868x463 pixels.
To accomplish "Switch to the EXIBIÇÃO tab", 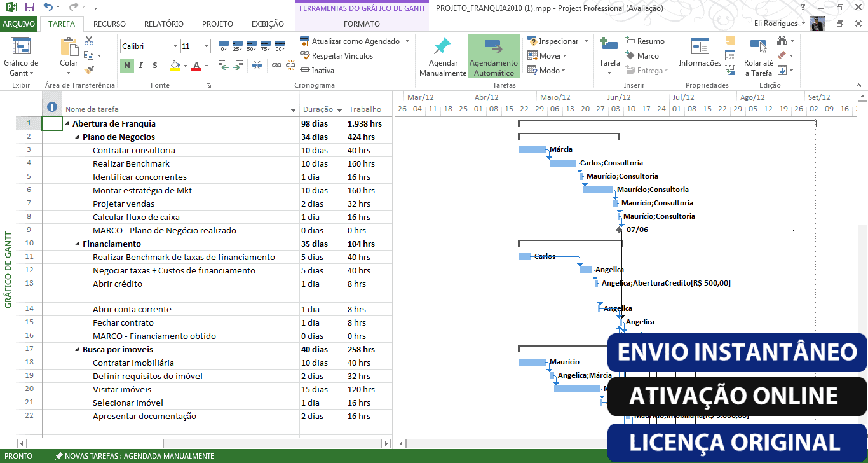I will (268, 24).
